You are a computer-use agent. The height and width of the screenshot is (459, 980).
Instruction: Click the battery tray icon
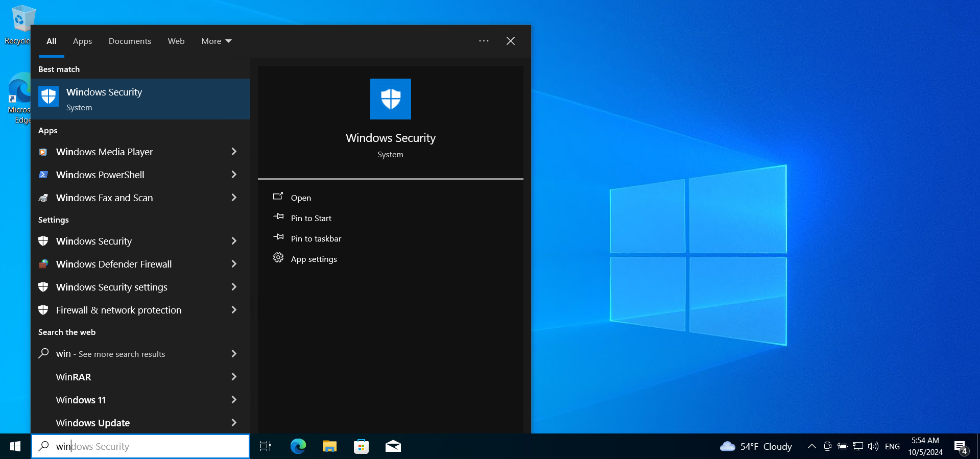coord(843,446)
